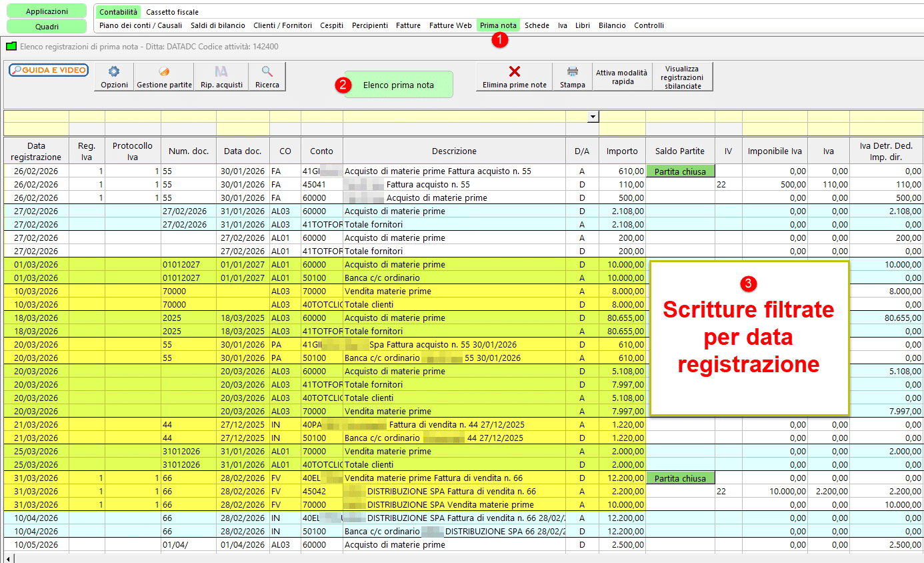This screenshot has height=563, width=924.
Task: Click the horizontal scrollbar's left arrow
Action: coord(8,558)
